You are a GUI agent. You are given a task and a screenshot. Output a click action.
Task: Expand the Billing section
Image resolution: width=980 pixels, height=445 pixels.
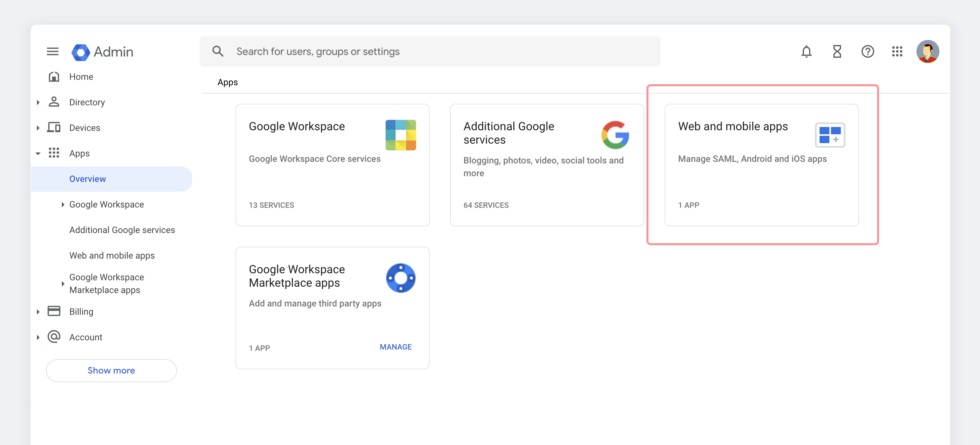click(38, 311)
